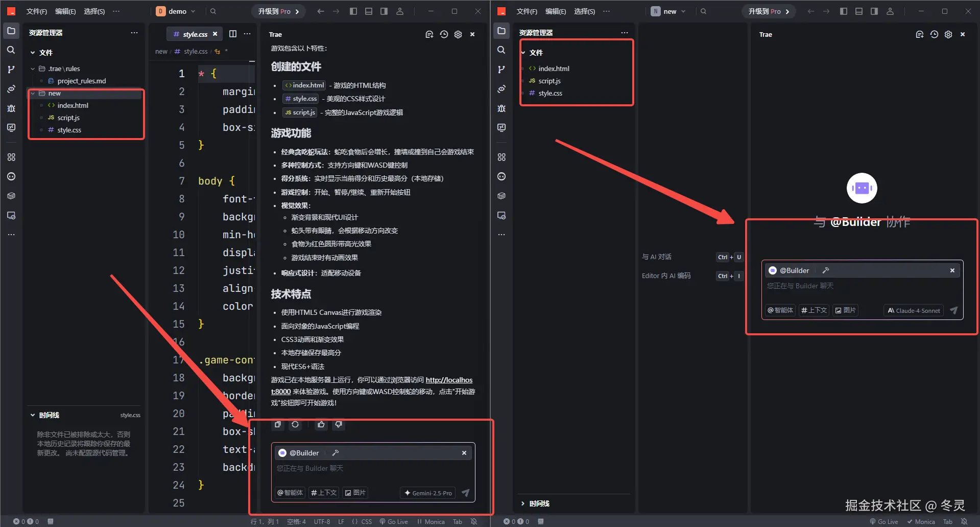Dislike the response with the thumbs-down button
Screen dimensions: 980x527
point(338,424)
